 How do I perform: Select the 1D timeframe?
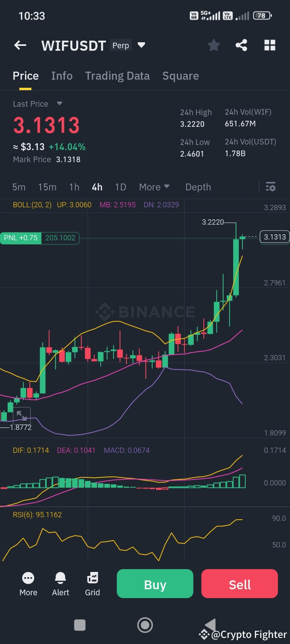coord(120,187)
